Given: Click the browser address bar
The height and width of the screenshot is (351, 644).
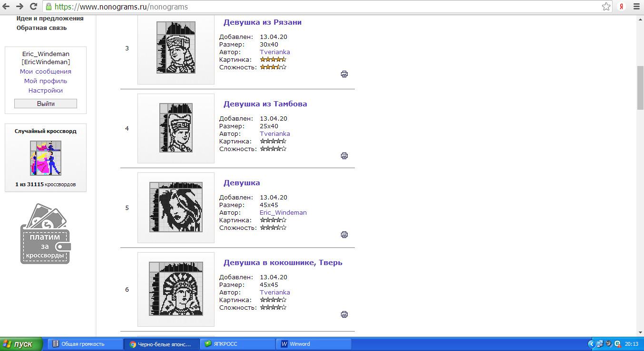Looking at the screenshot, I should (x=323, y=7).
